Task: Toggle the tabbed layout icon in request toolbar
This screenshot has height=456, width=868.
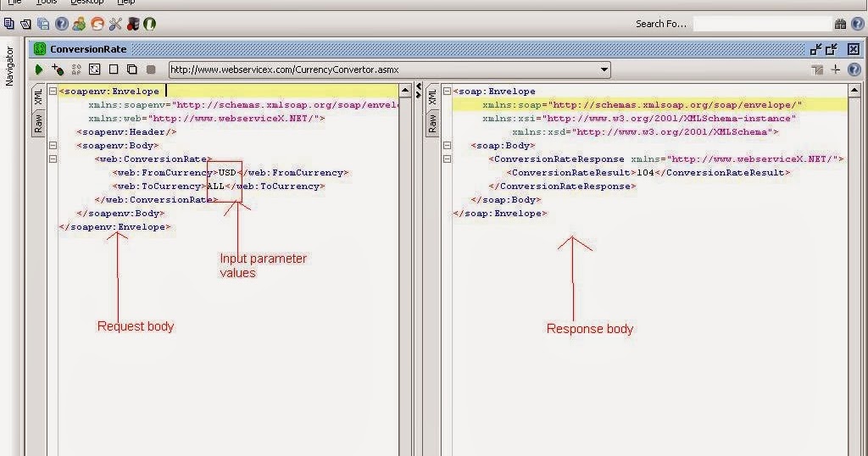Action: [817, 70]
